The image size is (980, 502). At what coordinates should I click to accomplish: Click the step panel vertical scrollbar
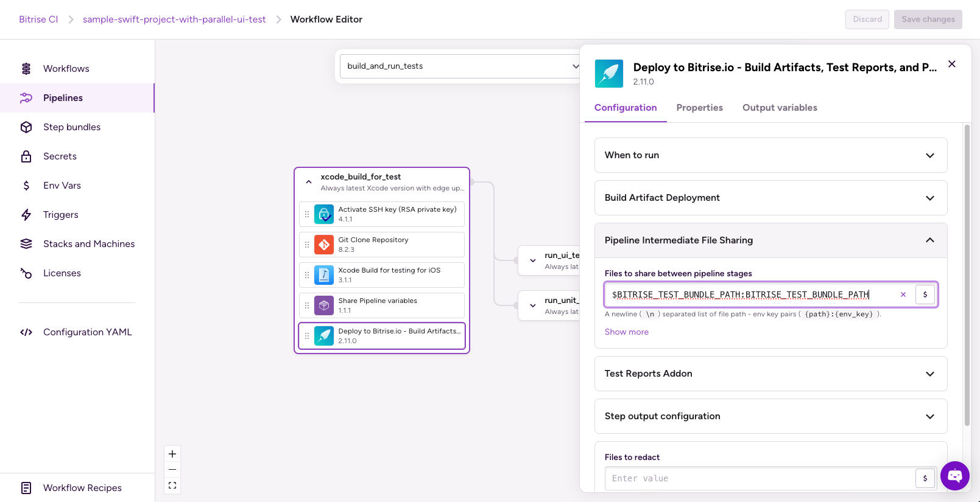pos(967,275)
